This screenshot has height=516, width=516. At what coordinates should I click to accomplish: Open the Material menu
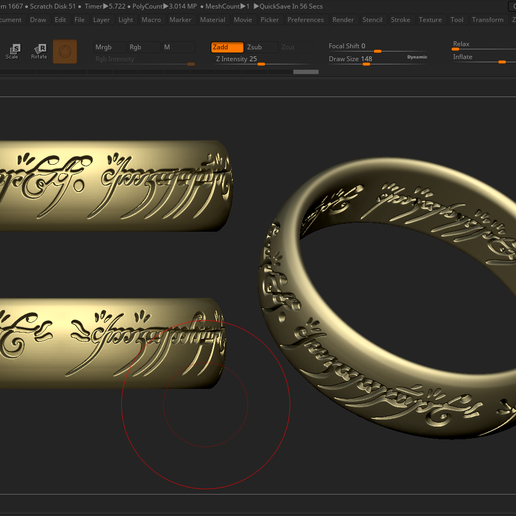(212, 20)
